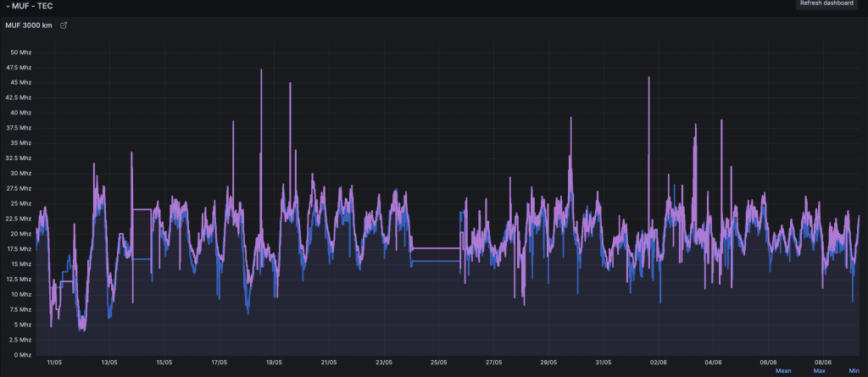Click the 04/06 date label on the axis

713,362
